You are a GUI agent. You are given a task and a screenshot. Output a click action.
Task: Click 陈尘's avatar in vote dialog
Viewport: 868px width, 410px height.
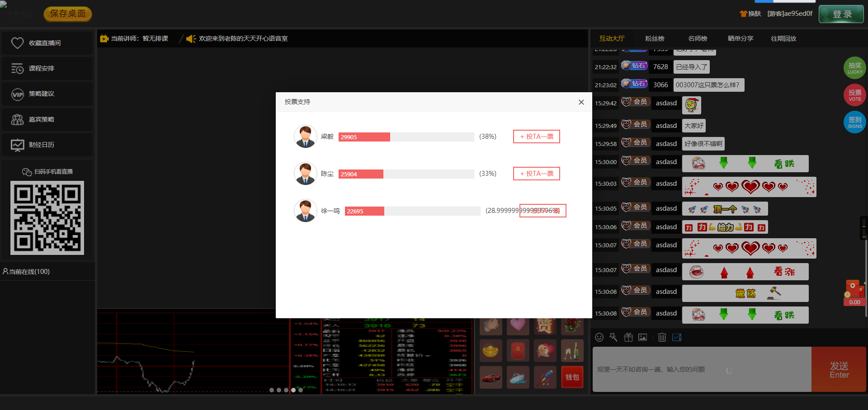point(306,174)
